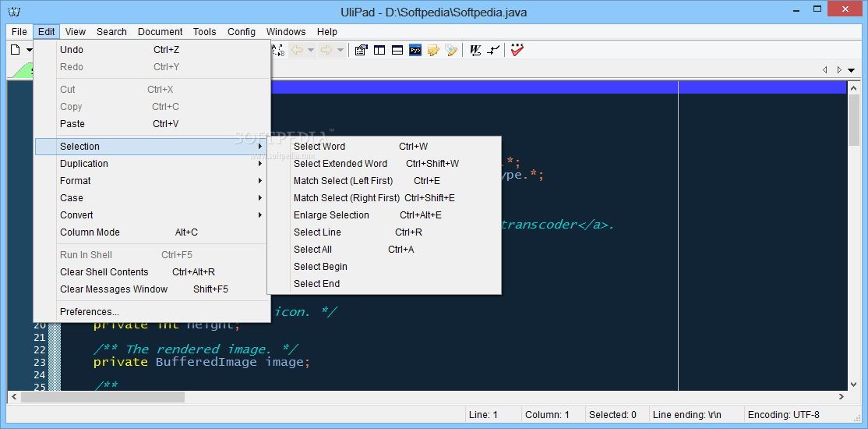
Task: Open the Python shell window icon
Action: pos(415,51)
